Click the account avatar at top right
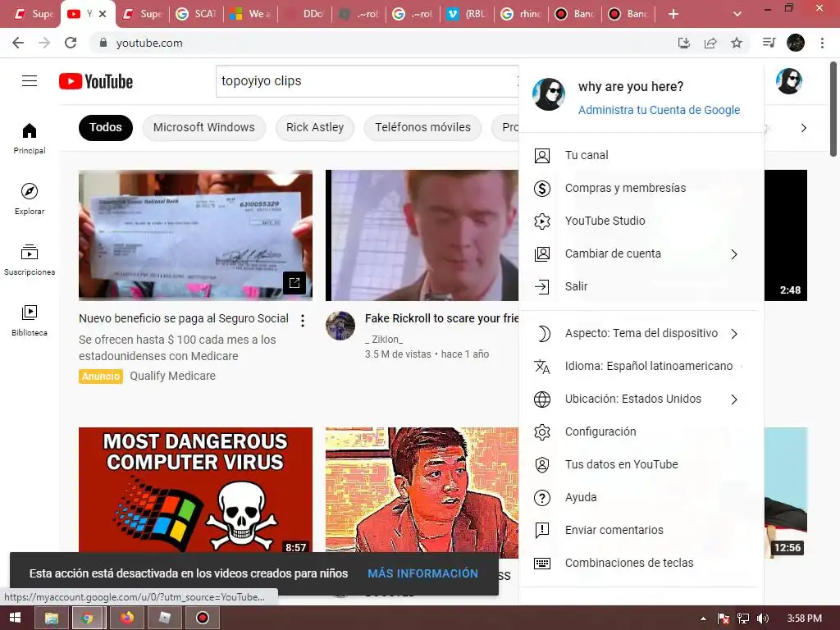The height and width of the screenshot is (630, 840). click(x=789, y=81)
